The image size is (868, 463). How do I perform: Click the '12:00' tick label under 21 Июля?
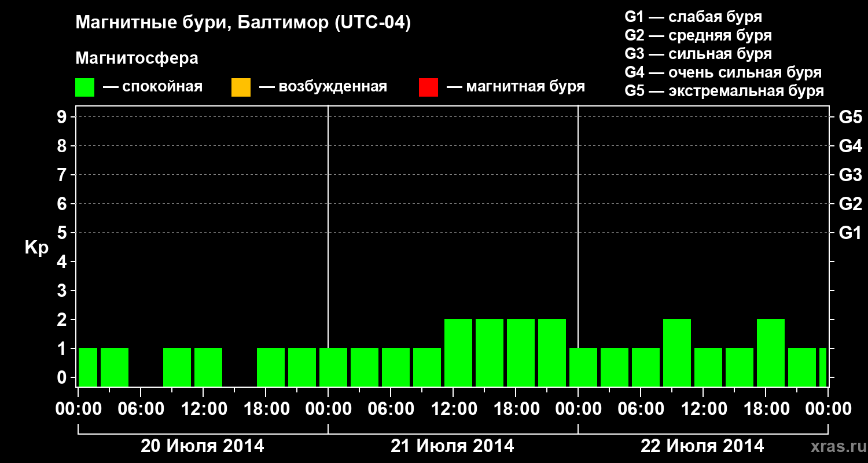coord(453,409)
